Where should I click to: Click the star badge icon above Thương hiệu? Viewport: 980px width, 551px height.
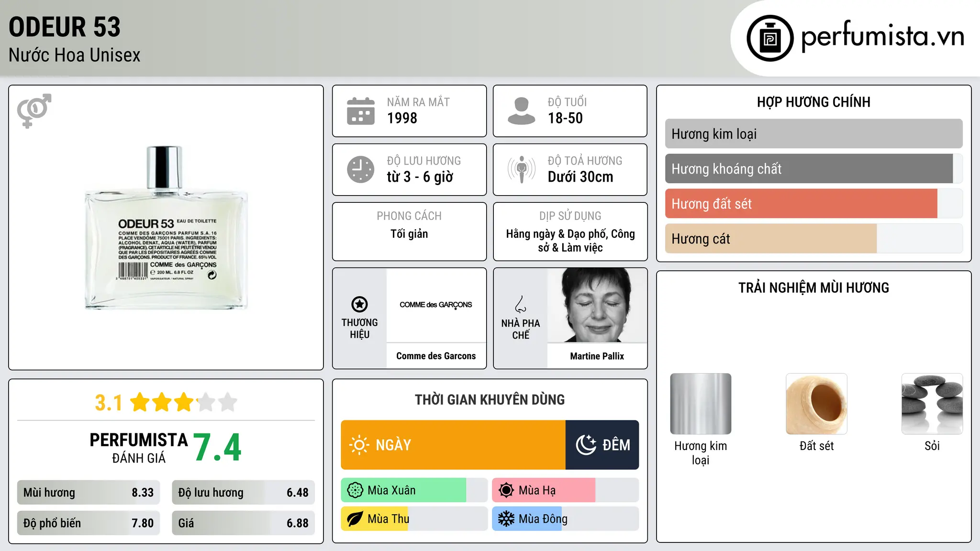click(359, 304)
